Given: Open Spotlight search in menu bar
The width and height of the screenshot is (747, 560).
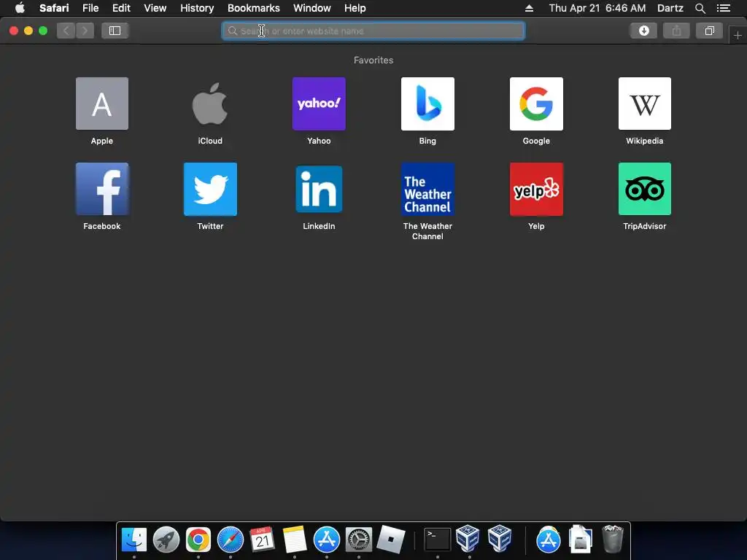Looking at the screenshot, I should point(700,8).
